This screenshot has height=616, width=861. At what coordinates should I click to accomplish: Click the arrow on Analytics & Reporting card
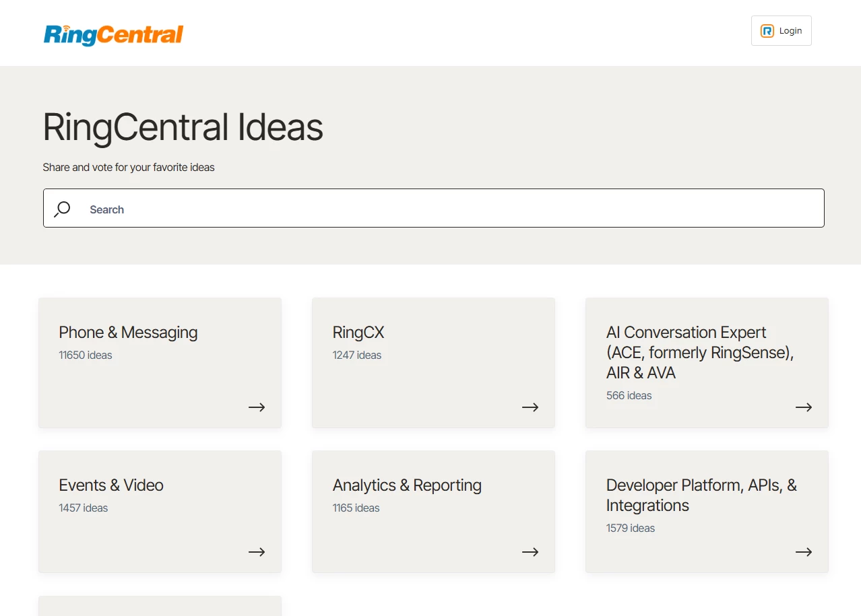pyautogui.click(x=530, y=552)
